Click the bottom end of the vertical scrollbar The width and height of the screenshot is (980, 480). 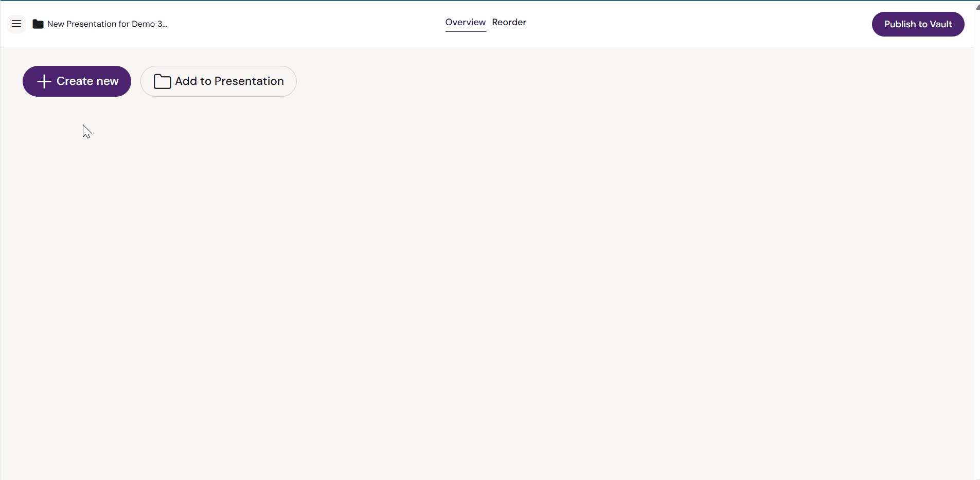(x=977, y=476)
